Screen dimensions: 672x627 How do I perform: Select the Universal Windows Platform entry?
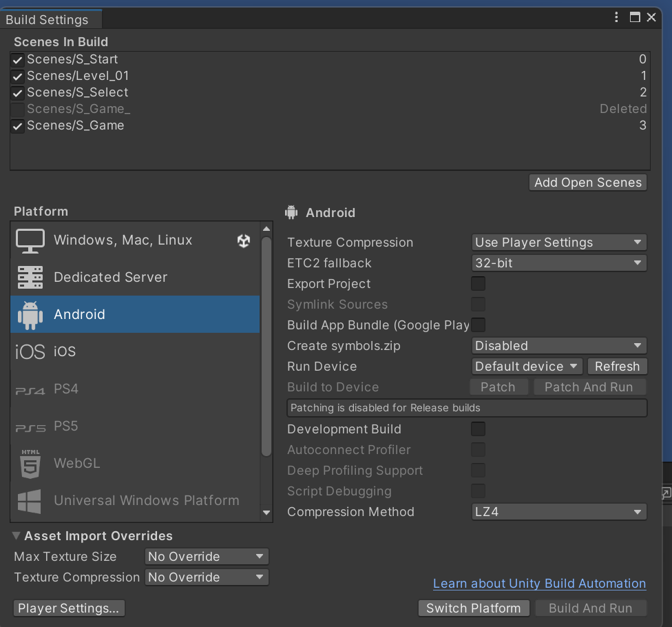[135, 500]
